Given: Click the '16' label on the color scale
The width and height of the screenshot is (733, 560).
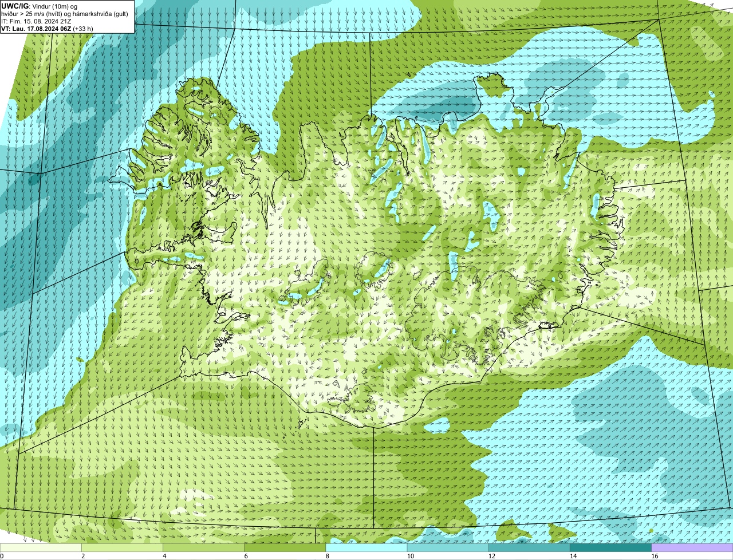Looking at the screenshot, I should 655,556.
